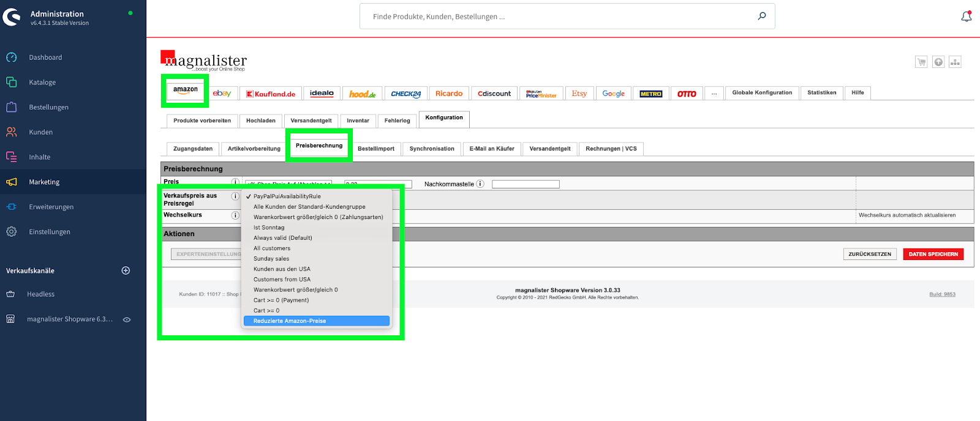Focus the top search field
980x421 pixels.
[x=567, y=16]
